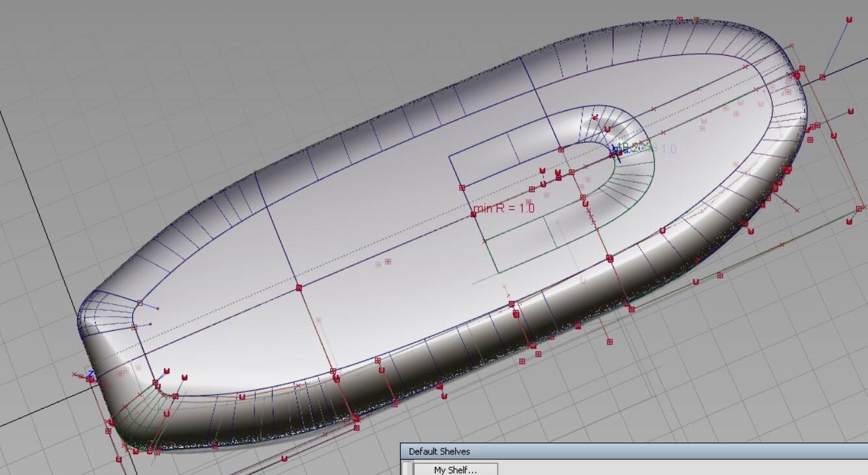Click the small handle left of My Shelf tab
The width and height of the screenshot is (868, 475).
click(x=407, y=469)
